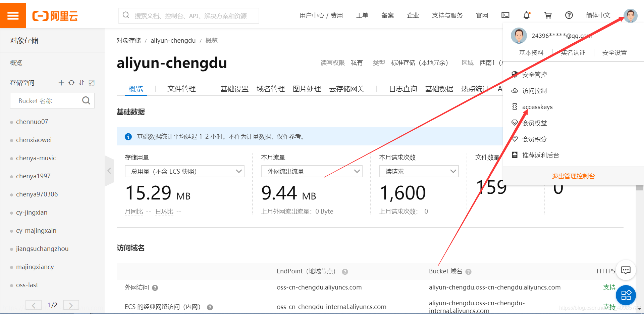644x314 pixels.
Task: Open the 总用量 storage usage dropdown
Action: click(184, 171)
